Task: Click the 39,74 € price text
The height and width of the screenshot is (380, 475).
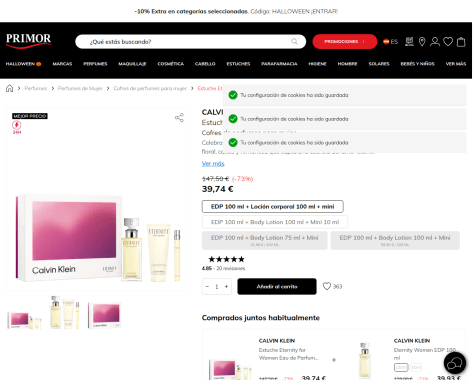Action: (217, 189)
